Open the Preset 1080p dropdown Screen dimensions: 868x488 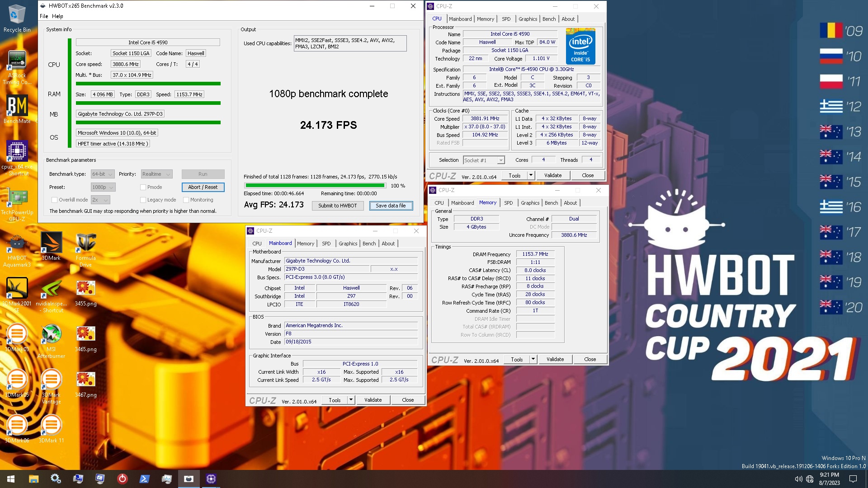point(103,187)
